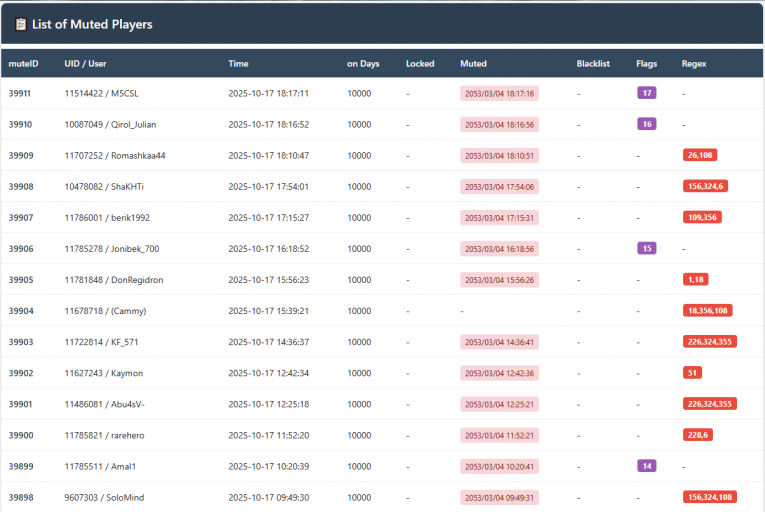Click the clipboard icon beside the title
Screen dimensions: 765x512
tap(21, 24)
